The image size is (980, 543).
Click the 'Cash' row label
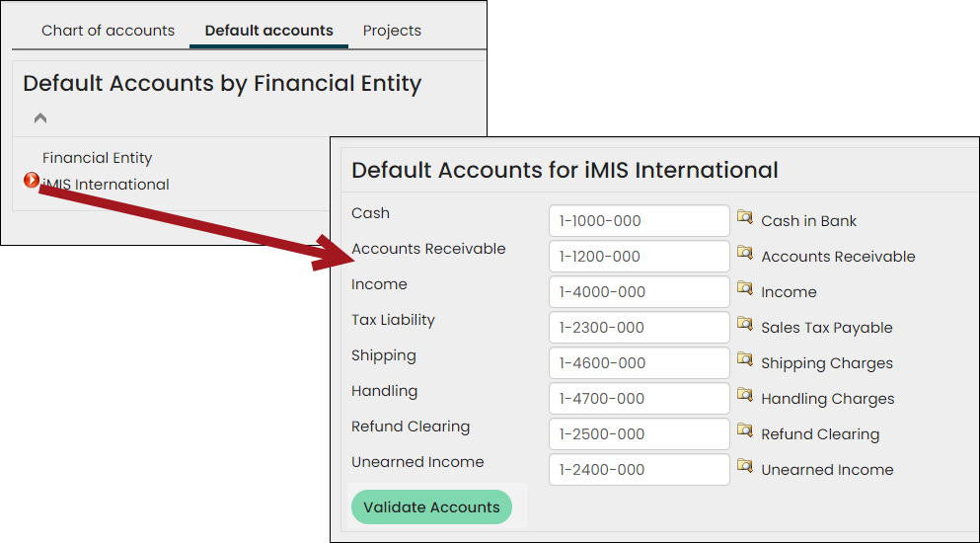coord(371,213)
